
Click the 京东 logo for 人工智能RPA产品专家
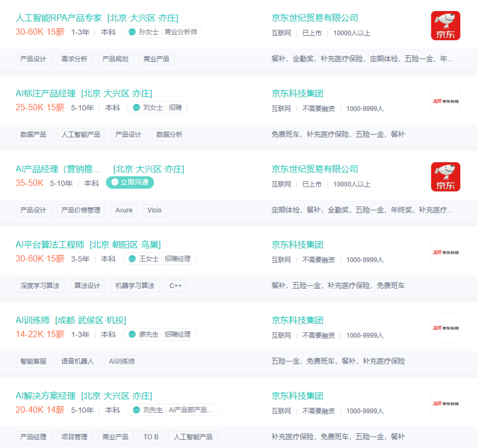point(446,26)
